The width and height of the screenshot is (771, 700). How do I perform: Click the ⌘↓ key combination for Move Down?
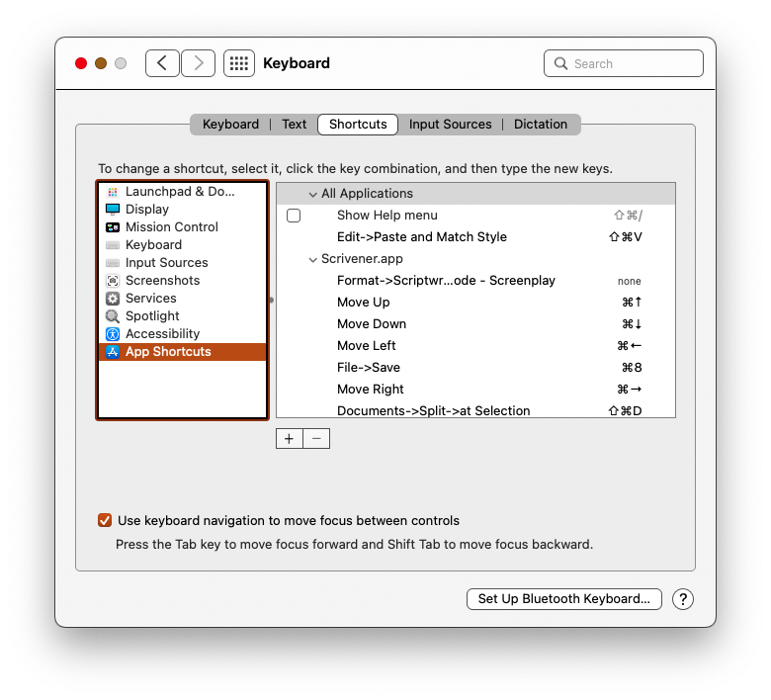632,323
